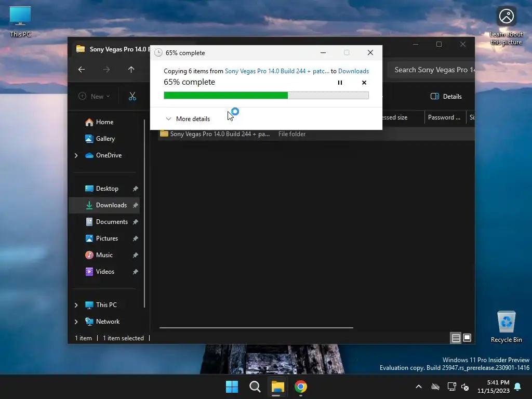Sort by the Password column header
Viewport: 532px width, 399px height.
click(x=444, y=117)
